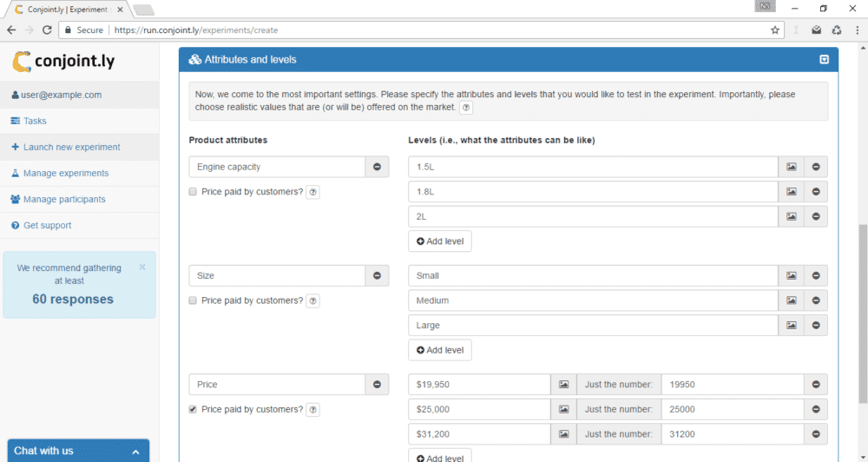Viewport: 868px width, 462px height.
Task: Open Manage experiments in the sidebar
Action: 65,173
